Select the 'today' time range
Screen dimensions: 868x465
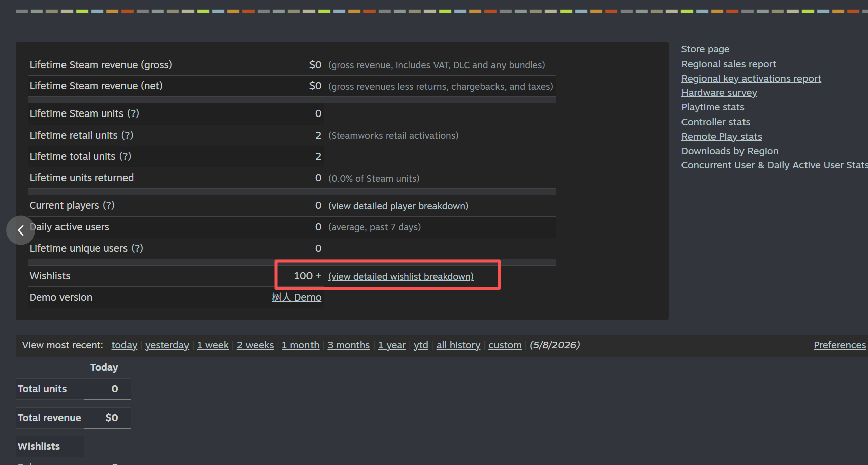click(125, 345)
